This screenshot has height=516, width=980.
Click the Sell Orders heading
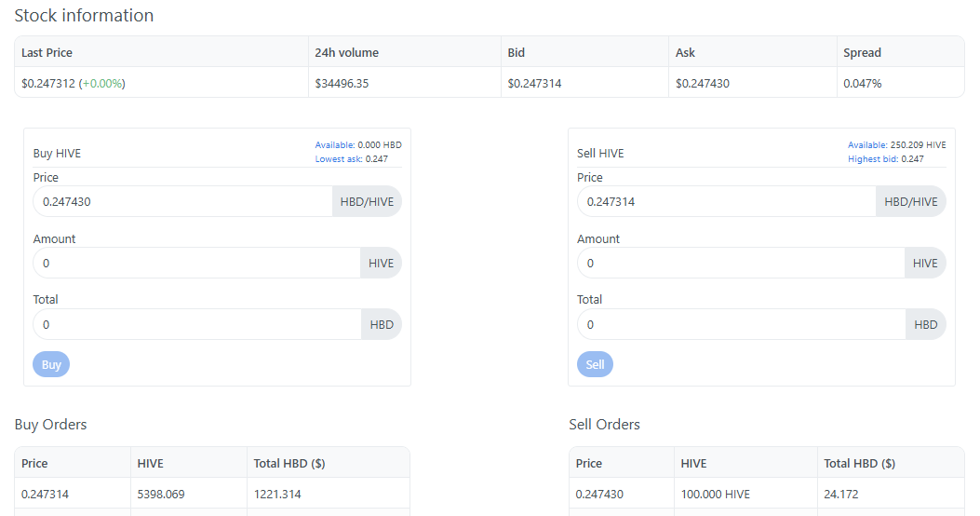604,425
